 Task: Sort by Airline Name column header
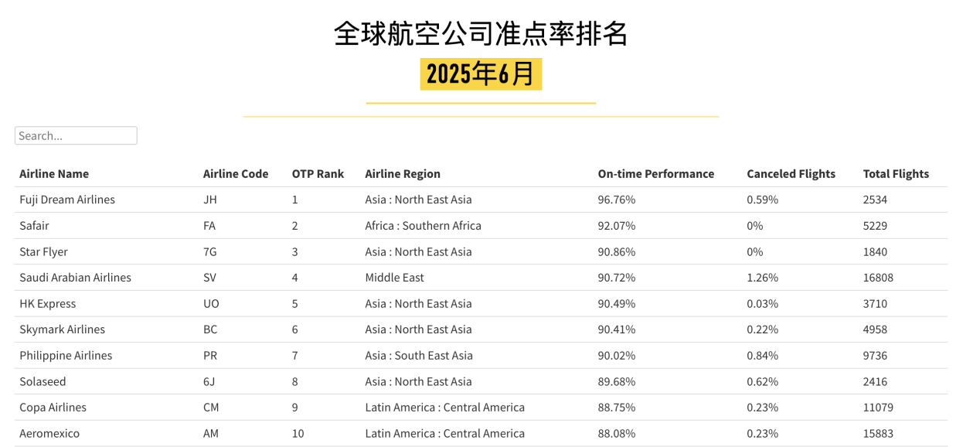(x=54, y=174)
